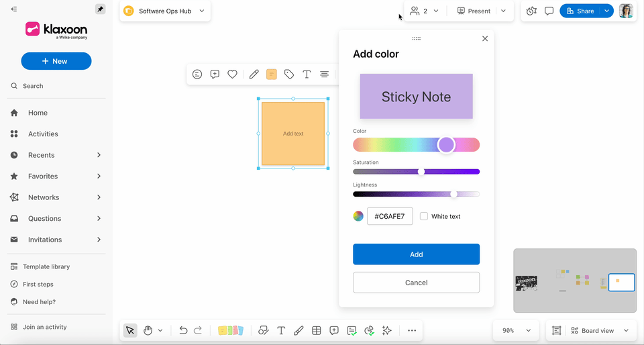
Task: Click the Klaxoon logo
Action: coord(56,30)
